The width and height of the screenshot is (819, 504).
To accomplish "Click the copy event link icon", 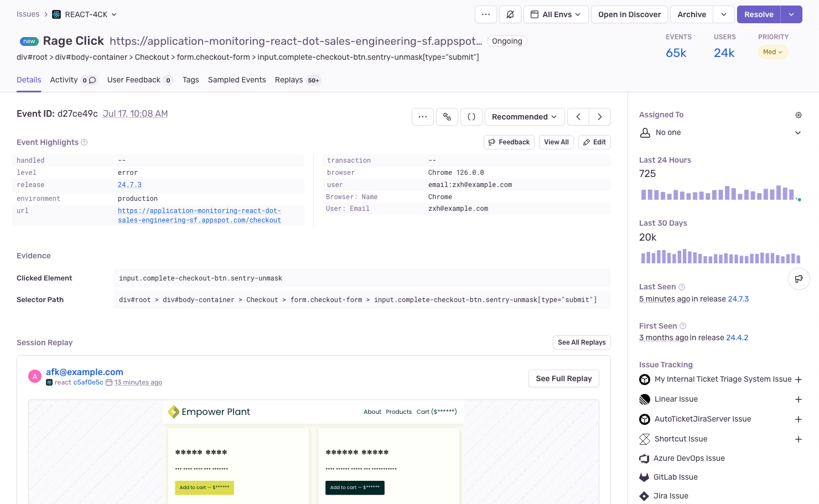I will 447,117.
